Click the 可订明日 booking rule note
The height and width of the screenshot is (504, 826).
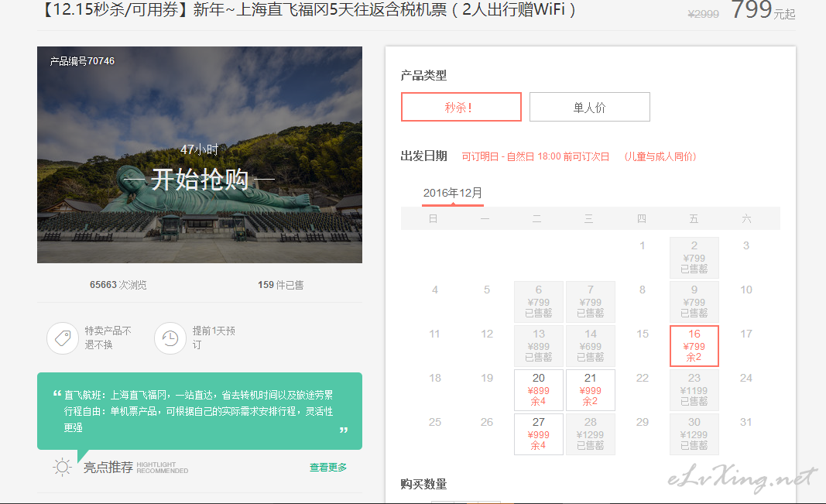[535, 156]
